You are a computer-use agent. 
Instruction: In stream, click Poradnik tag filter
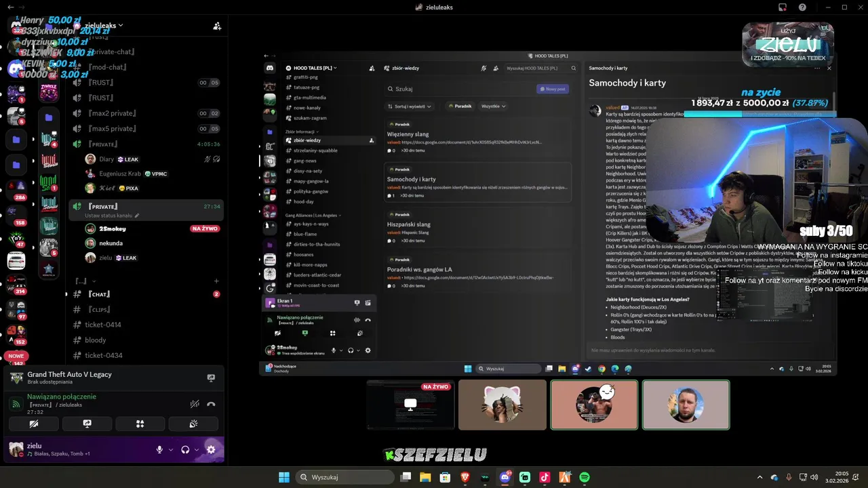click(460, 106)
